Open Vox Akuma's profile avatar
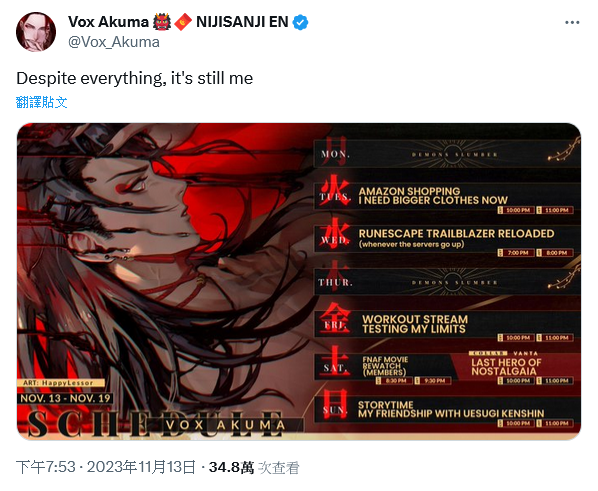Viewport: 598px width, 491px height. [x=36, y=32]
